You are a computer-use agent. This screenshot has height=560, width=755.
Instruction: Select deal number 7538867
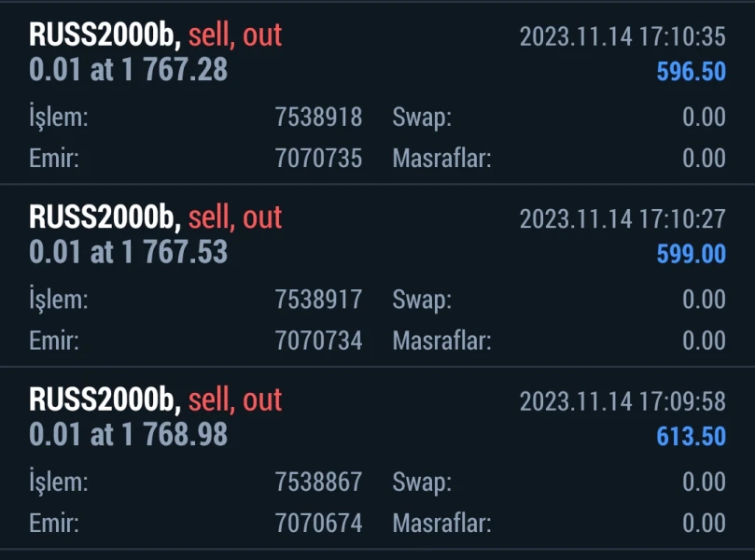(318, 482)
